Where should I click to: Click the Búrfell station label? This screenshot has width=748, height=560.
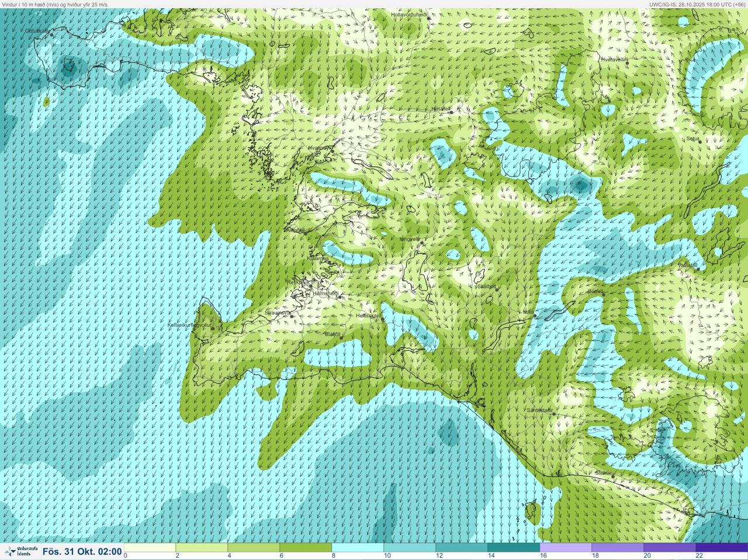tap(595, 291)
